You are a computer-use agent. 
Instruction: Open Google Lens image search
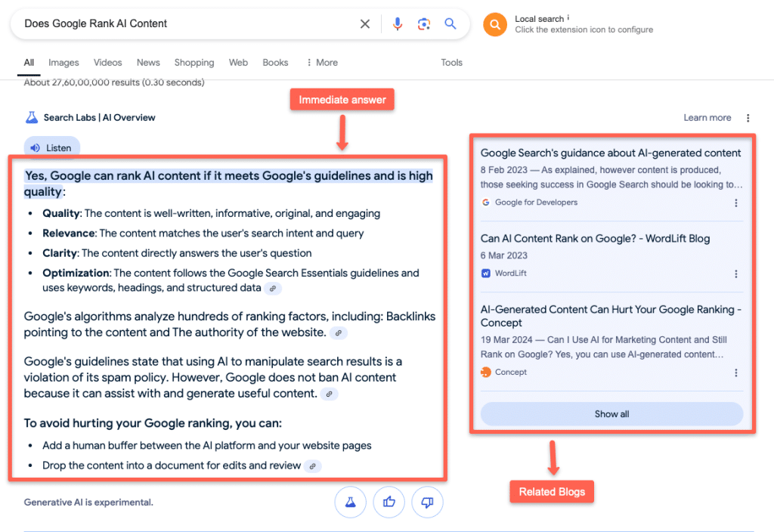tap(424, 23)
